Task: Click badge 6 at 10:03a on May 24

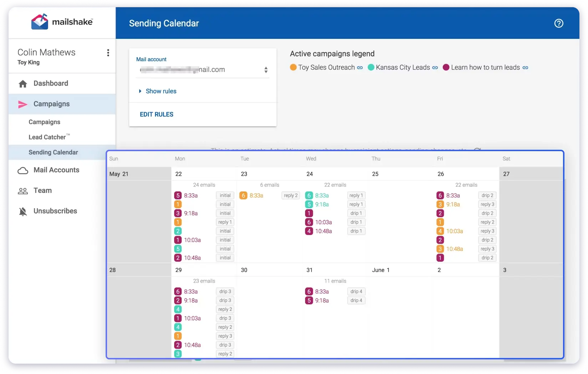Action: pos(309,222)
